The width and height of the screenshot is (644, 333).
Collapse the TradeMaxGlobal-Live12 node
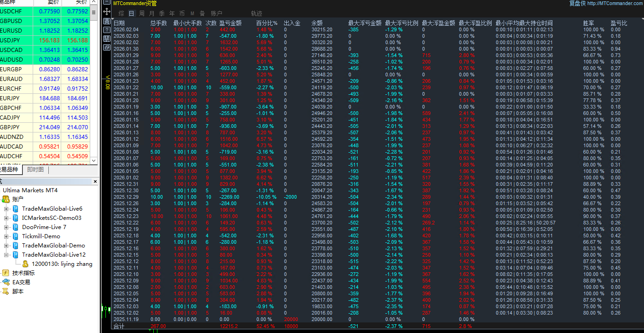click(6, 255)
